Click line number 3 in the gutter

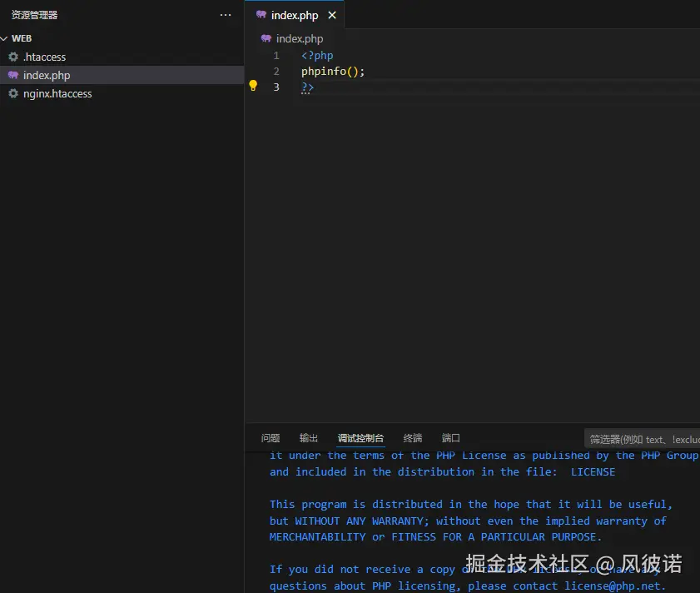point(276,87)
